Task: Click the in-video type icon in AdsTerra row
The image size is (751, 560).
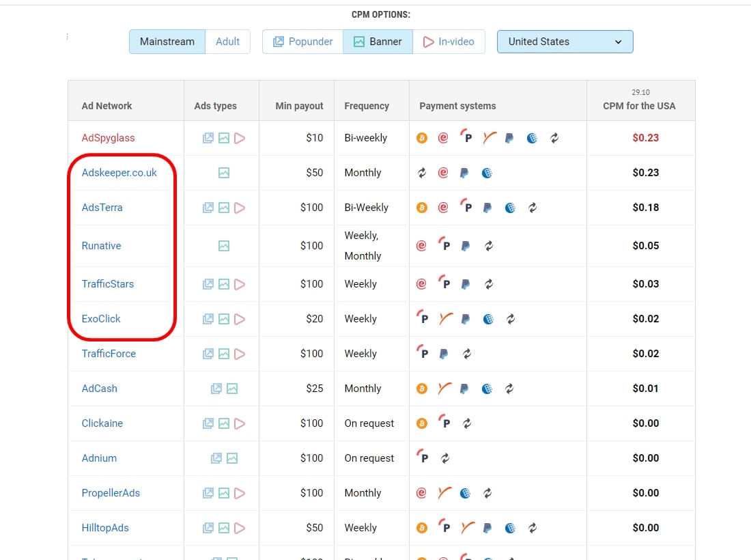Action: click(x=240, y=208)
